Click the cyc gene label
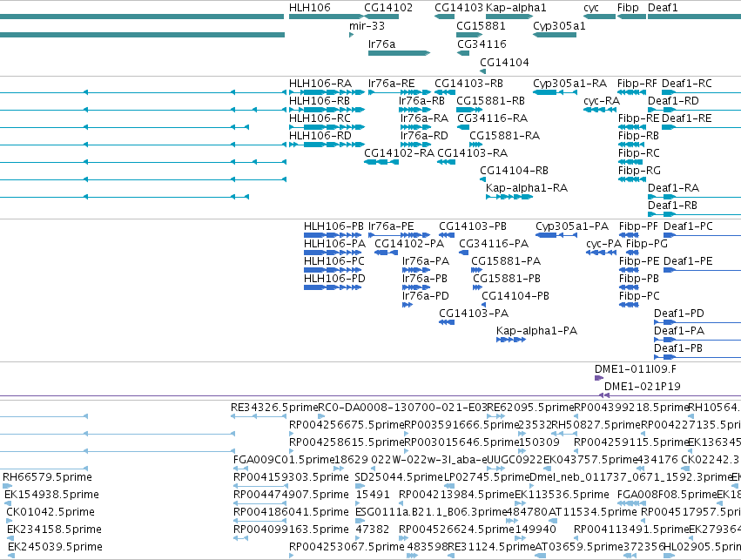The height and width of the screenshot is (560, 741). [x=591, y=8]
